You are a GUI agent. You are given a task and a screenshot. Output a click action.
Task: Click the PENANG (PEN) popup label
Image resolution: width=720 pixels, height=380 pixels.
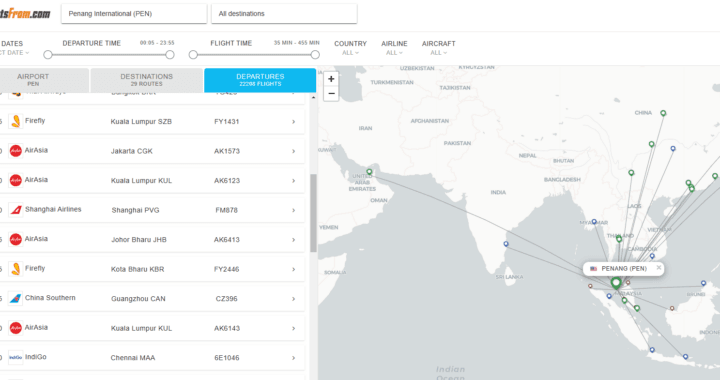tap(624, 268)
